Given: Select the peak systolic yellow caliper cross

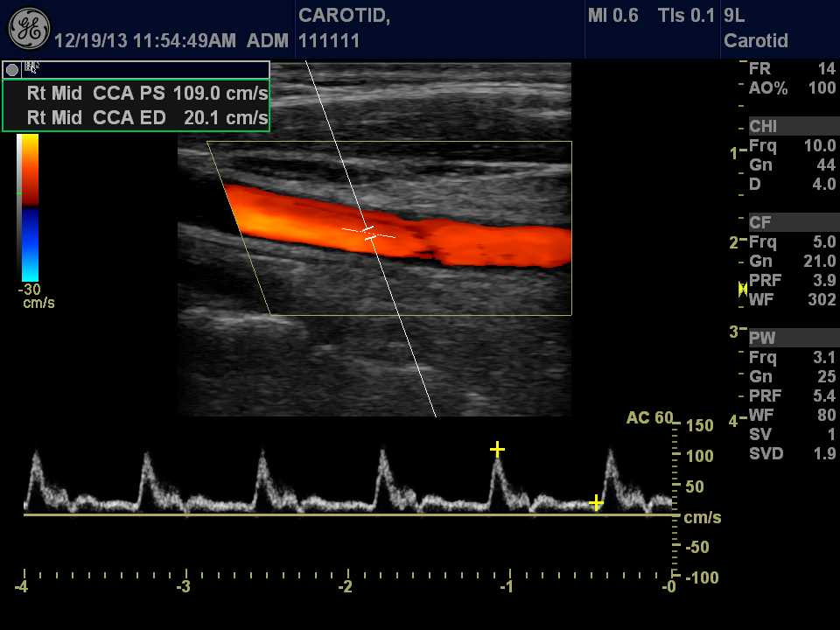Looking at the screenshot, I should [497, 450].
